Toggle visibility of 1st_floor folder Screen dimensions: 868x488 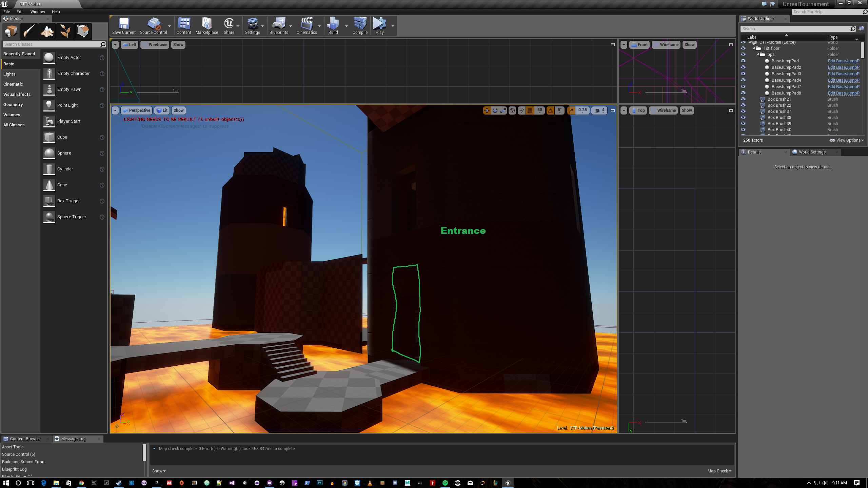point(743,48)
